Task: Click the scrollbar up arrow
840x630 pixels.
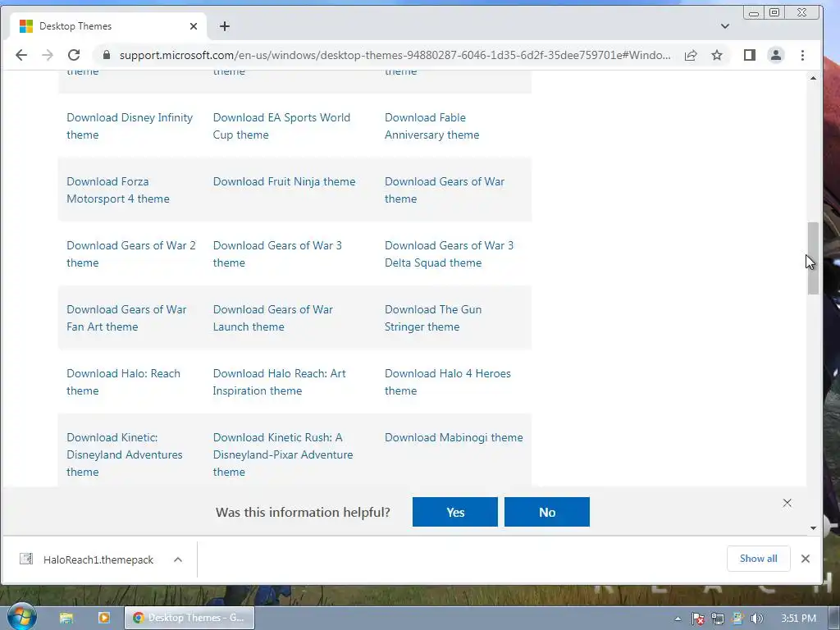Action: 813,78
